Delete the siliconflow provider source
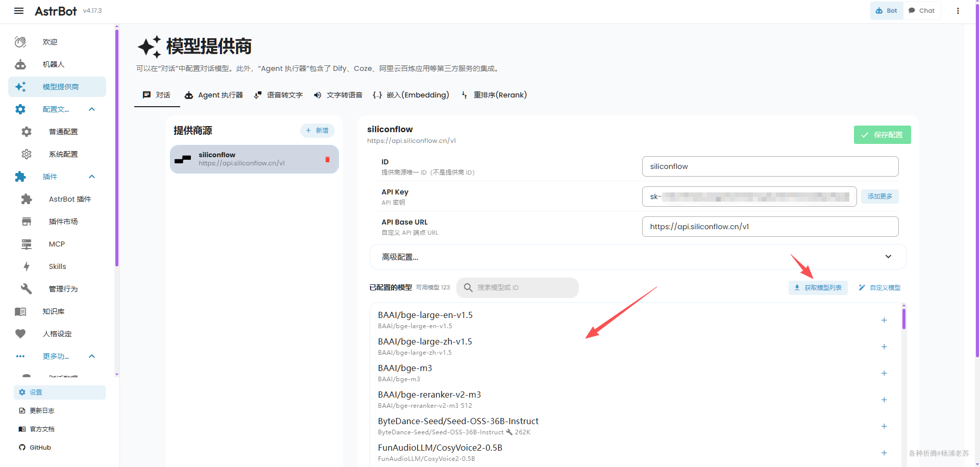The height and width of the screenshot is (467, 980). click(327, 159)
